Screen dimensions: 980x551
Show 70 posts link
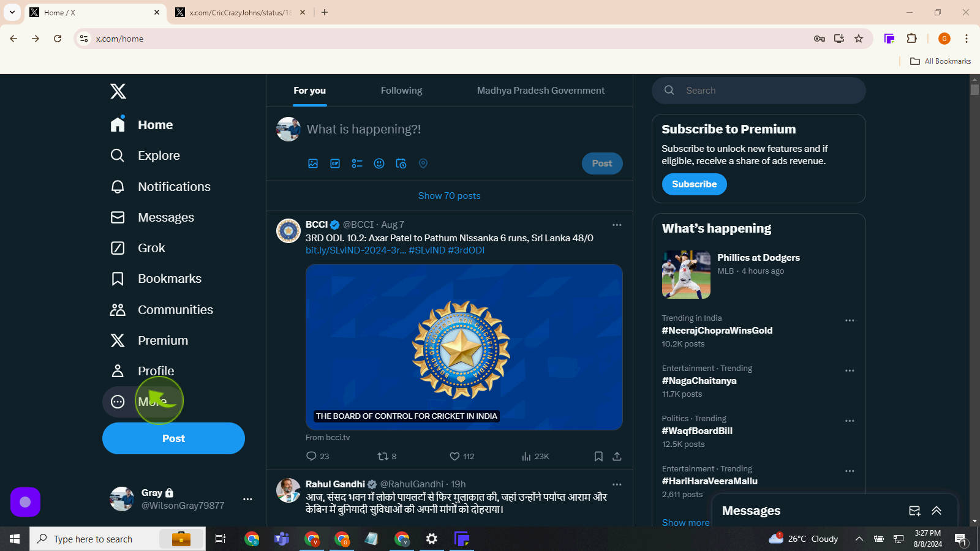pyautogui.click(x=449, y=196)
